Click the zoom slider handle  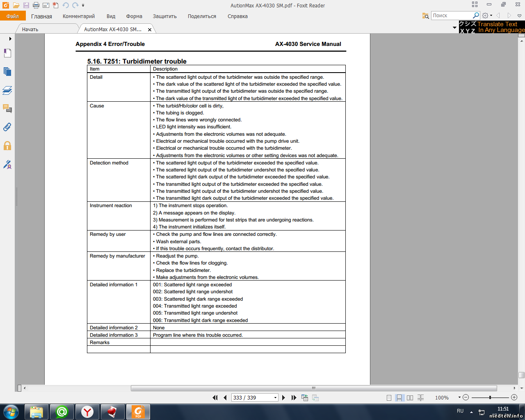[490, 397]
